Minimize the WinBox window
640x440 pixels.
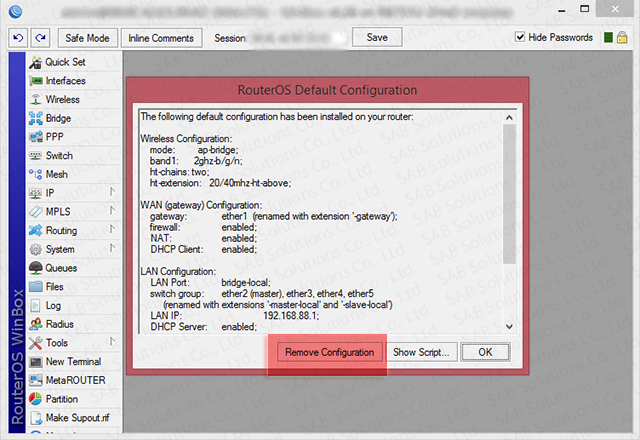tap(562, 9)
